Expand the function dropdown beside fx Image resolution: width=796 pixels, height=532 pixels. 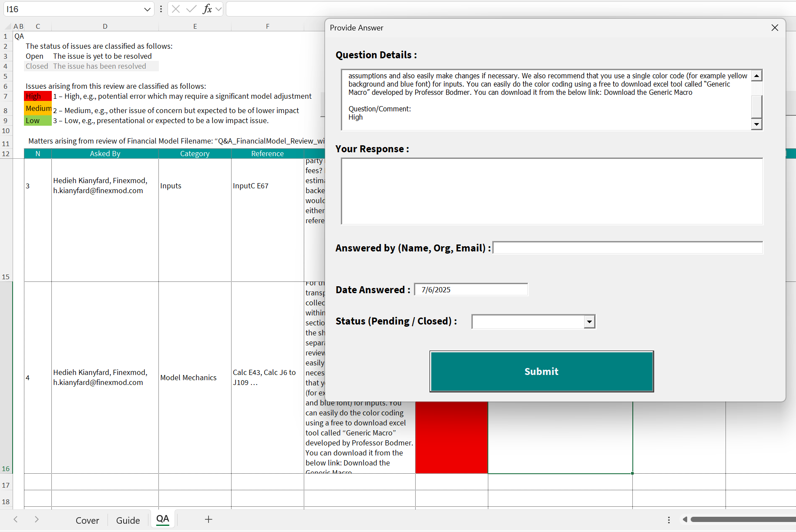218,9
